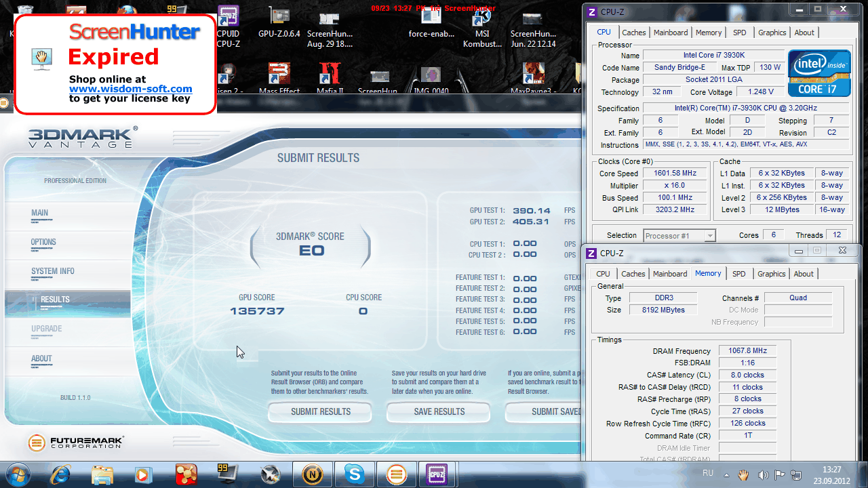Open SPD tab in lower CPU-Z window
The image size is (868, 488).
click(x=739, y=274)
